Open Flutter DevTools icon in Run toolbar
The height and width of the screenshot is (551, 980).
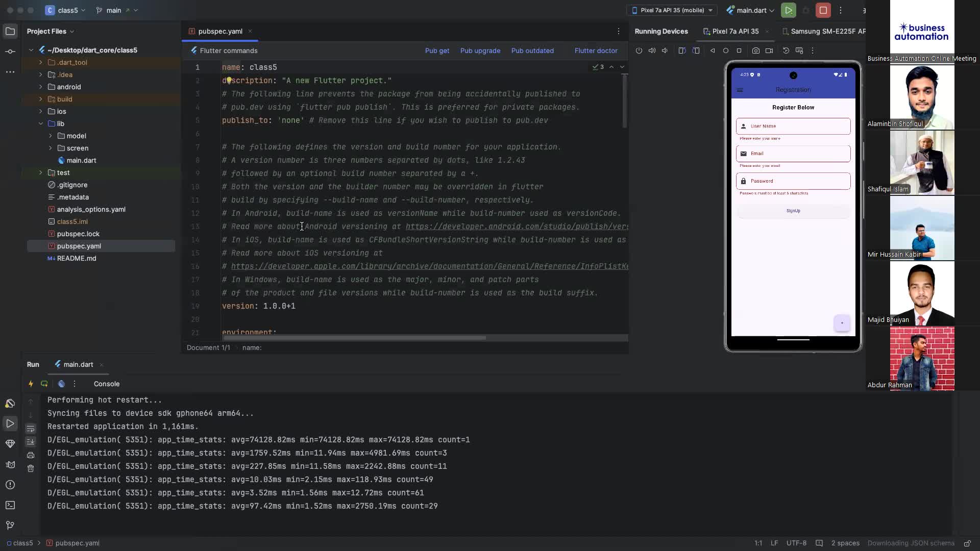(x=61, y=384)
